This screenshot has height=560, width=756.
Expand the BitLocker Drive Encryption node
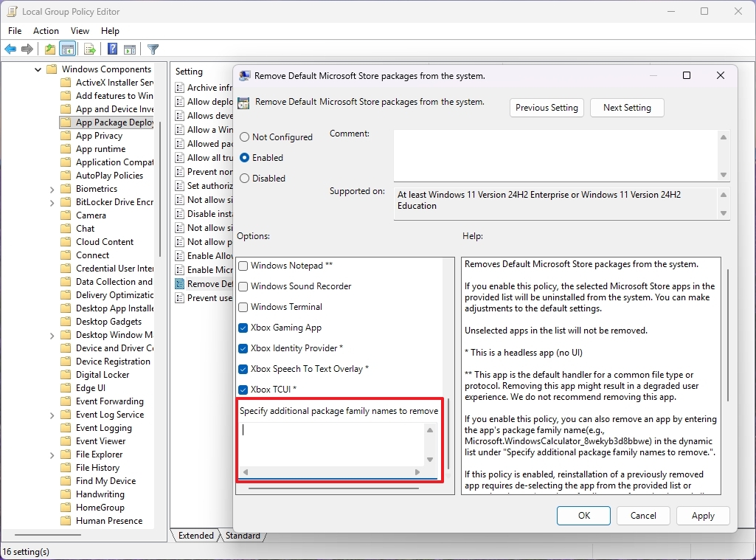pyautogui.click(x=51, y=201)
